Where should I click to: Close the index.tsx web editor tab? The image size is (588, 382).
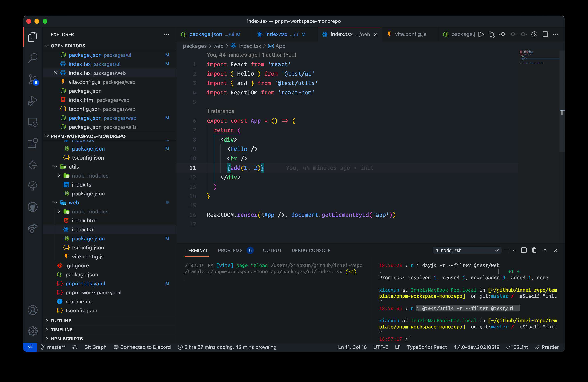[376, 34]
